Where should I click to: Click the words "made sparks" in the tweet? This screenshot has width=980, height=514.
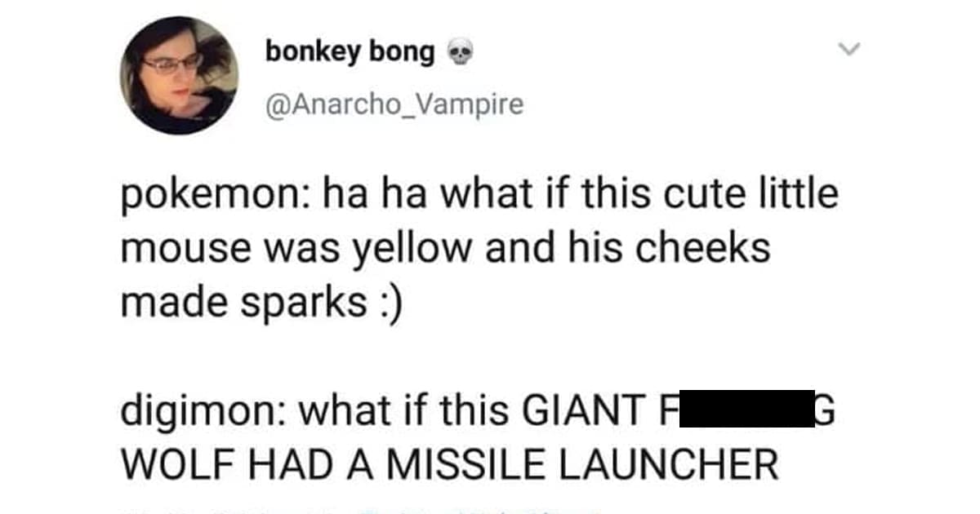point(243,304)
